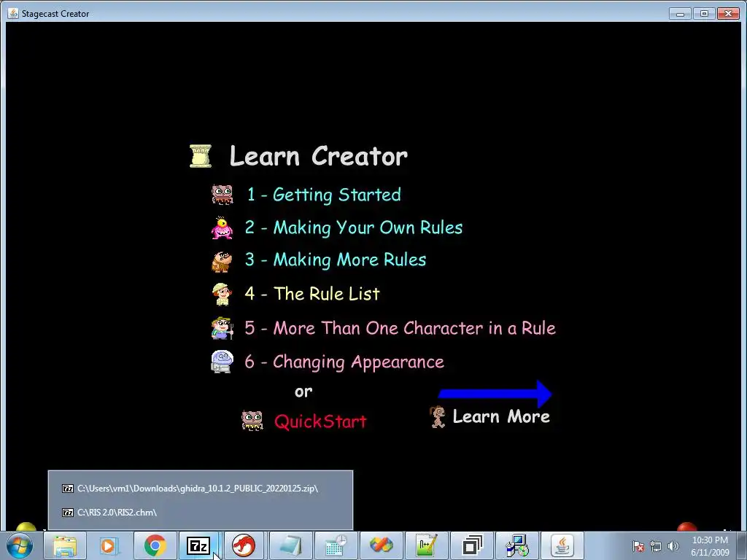
Task: Click the 7-Zip taskbar button
Action: click(x=199, y=546)
